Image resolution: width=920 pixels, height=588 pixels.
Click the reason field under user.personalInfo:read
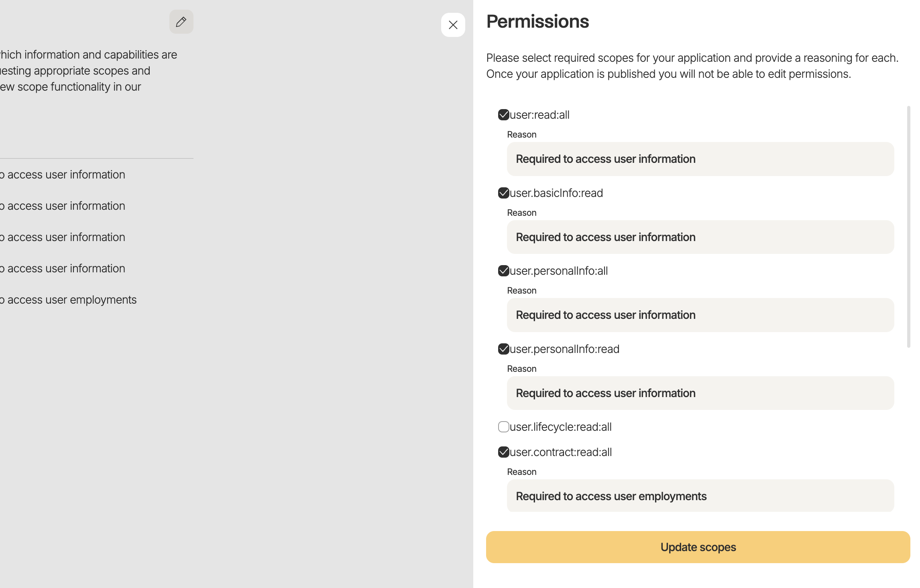pos(700,393)
